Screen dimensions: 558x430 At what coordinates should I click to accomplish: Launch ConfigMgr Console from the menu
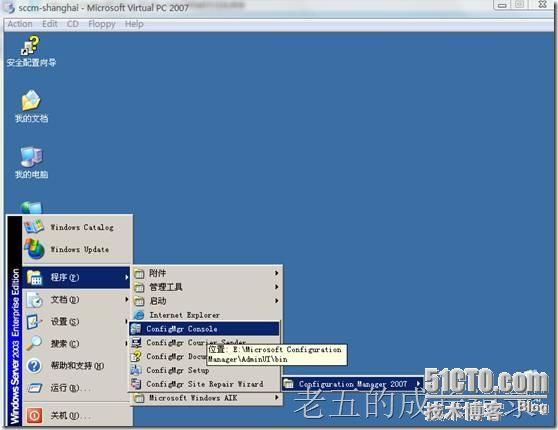click(x=205, y=329)
